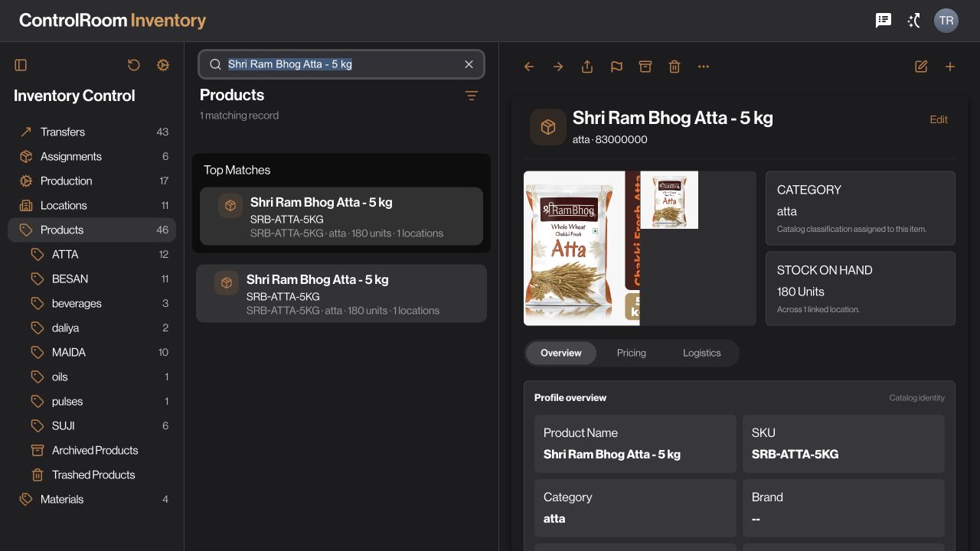This screenshot has height=551, width=980.
Task: Open the ATTA product category
Action: [x=92, y=254]
